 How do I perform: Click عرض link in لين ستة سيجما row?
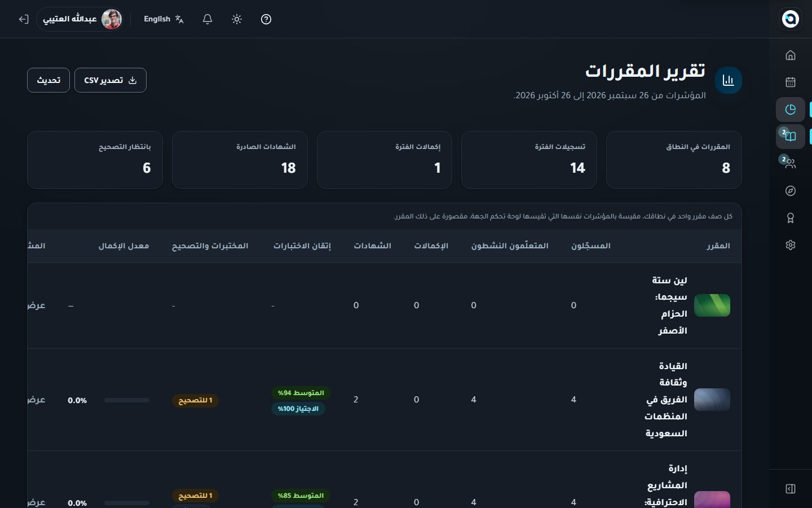pos(36,305)
